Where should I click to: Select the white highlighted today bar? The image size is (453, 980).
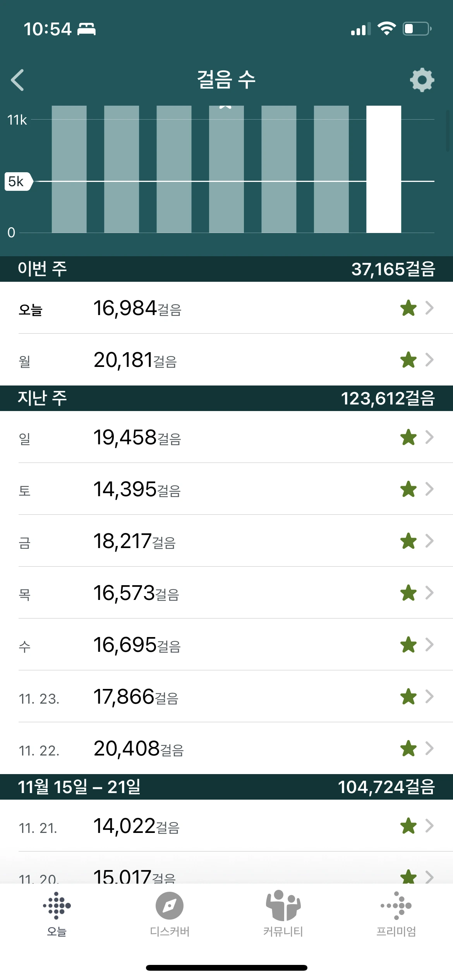(384, 169)
